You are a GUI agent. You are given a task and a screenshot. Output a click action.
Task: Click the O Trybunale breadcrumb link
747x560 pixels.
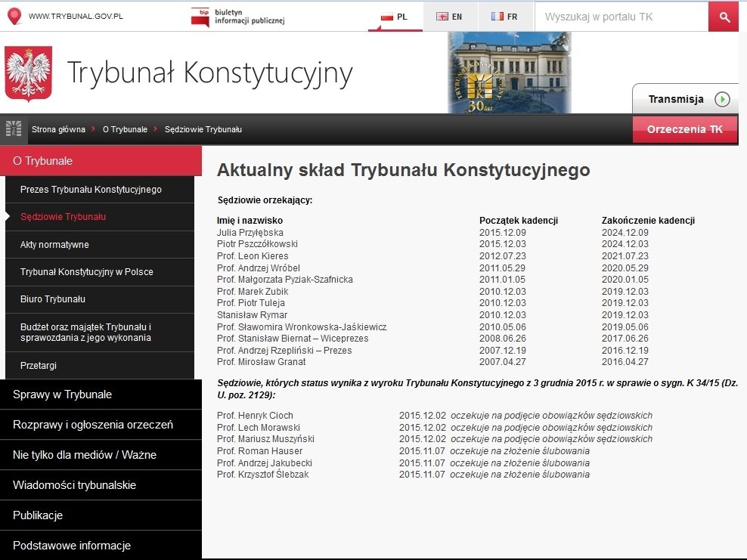coord(125,129)
